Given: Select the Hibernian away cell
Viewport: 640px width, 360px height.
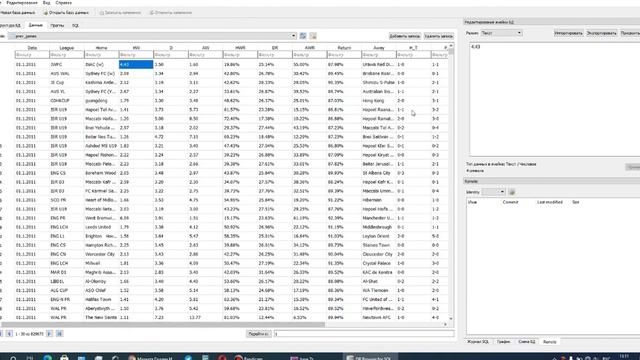Looking at the screenshot, I should coord(379,200).
